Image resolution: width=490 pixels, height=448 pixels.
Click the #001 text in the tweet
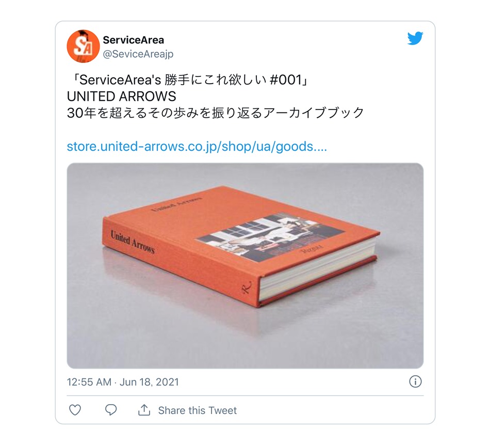click(x=285, y=80)
